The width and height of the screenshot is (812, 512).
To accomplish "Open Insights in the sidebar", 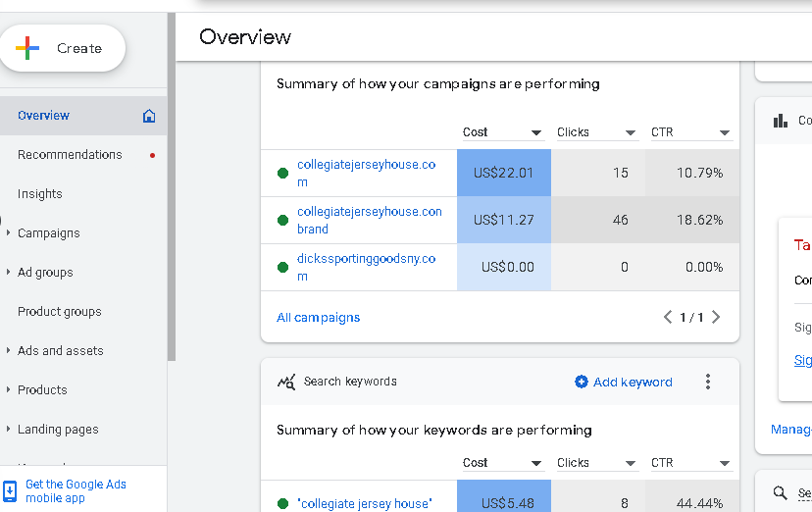I will 40,194.
